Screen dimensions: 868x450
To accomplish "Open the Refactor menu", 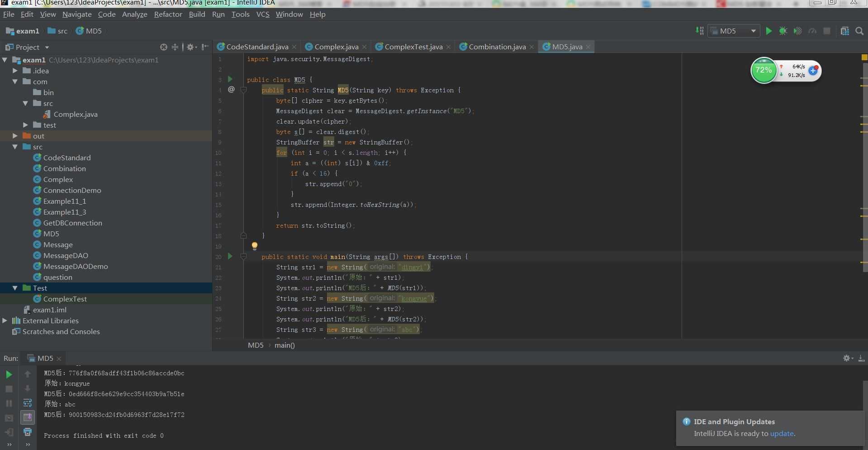I will [168, 14].
